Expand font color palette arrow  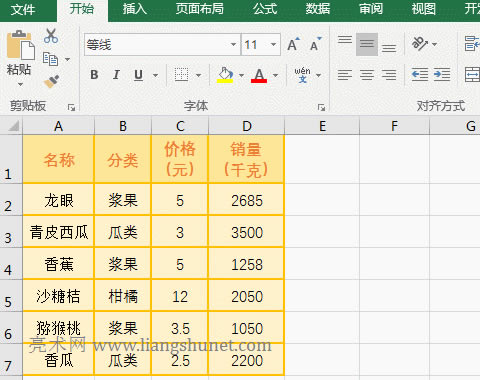tap(275, 75)
